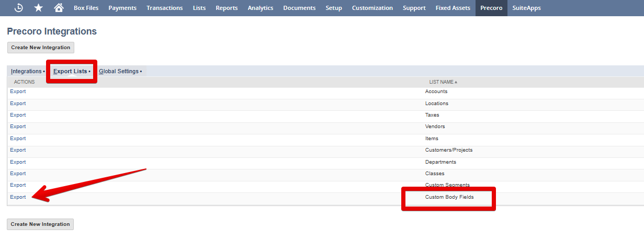
Task: Go to the Home house icon
Action: (x=59, y=8)
